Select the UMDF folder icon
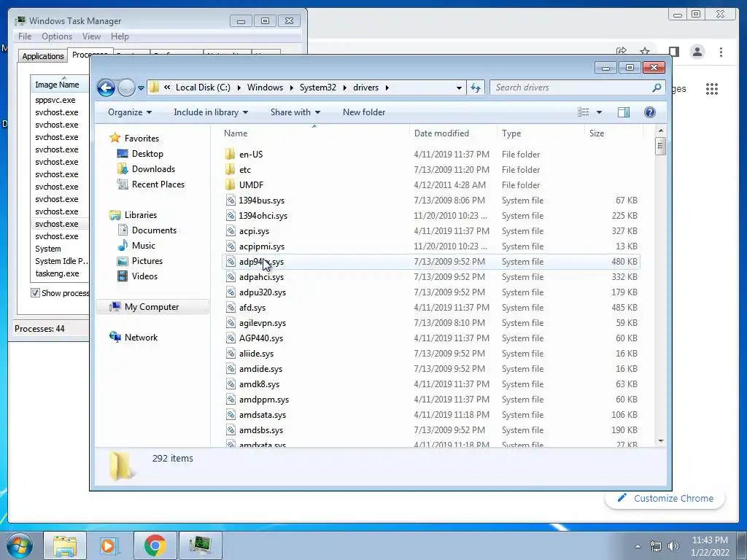The width and height of the screenshot is (747, 560). 230,184
